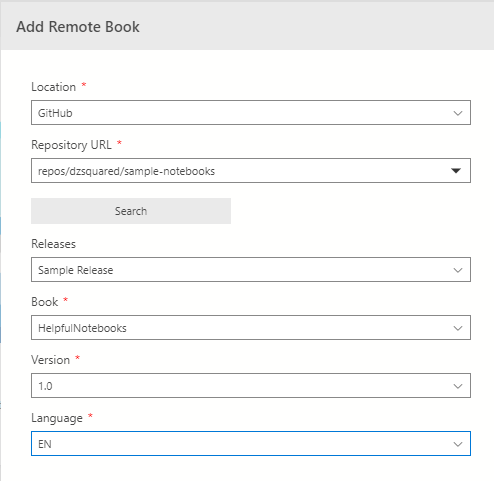The height and width of the screenshot is (481, 494).
Task: Open the Book dropdown showing HelpfulNotebooks
Action: click(x=251, y=327)
